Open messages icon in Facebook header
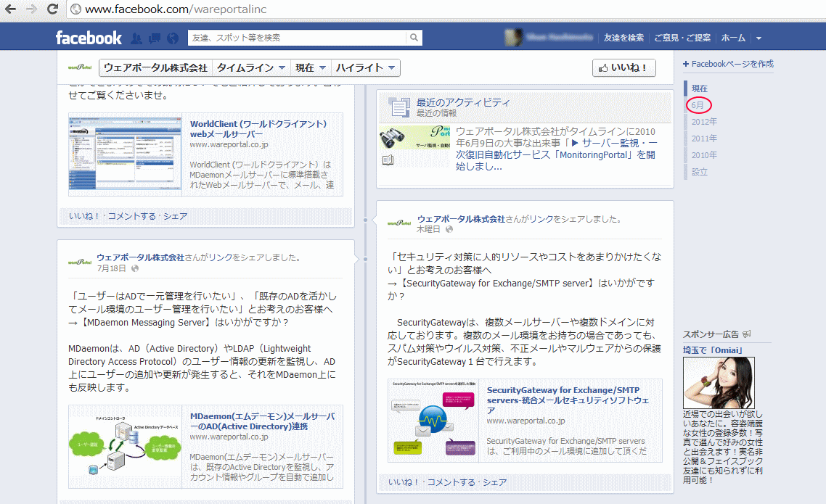This screenshot has width=826, height=504. click(155, 38)
